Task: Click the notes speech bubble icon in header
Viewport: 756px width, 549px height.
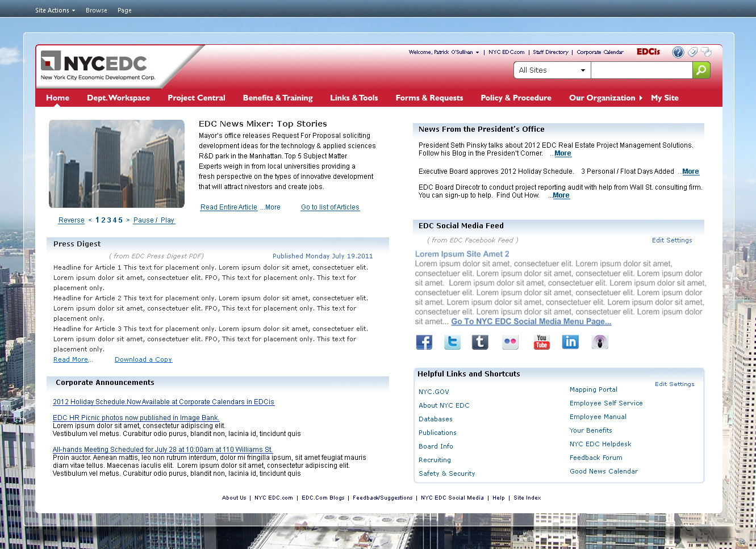Action: (x=706, y=52)
